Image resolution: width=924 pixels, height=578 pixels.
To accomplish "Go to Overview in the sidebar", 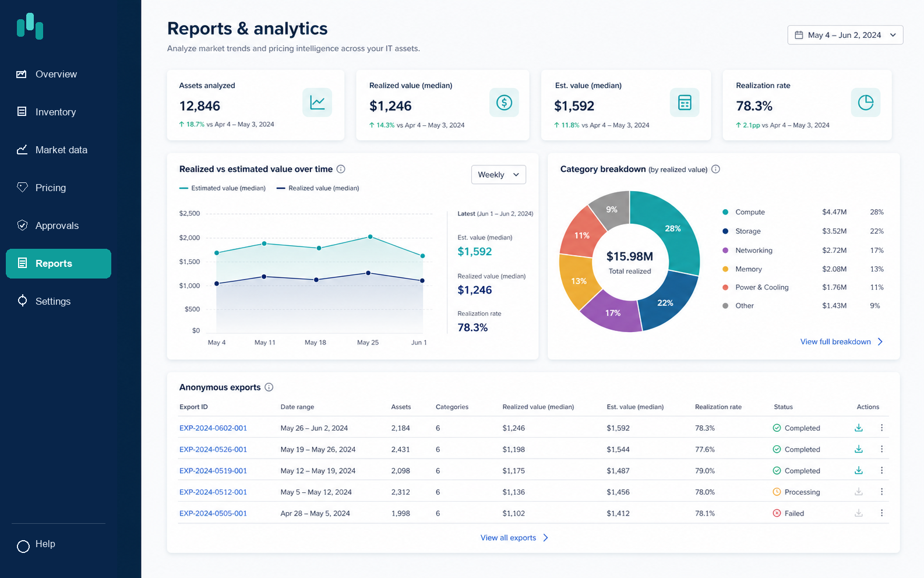I will click(x=58, y=74).
